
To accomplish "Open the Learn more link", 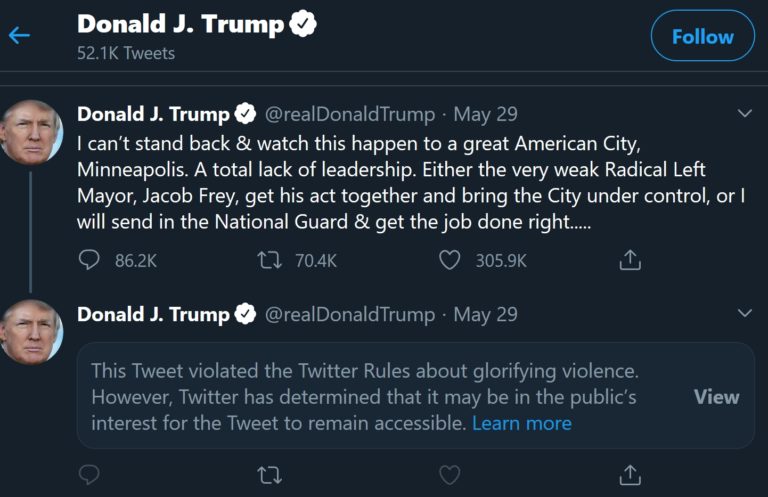I will click(522, 423).
